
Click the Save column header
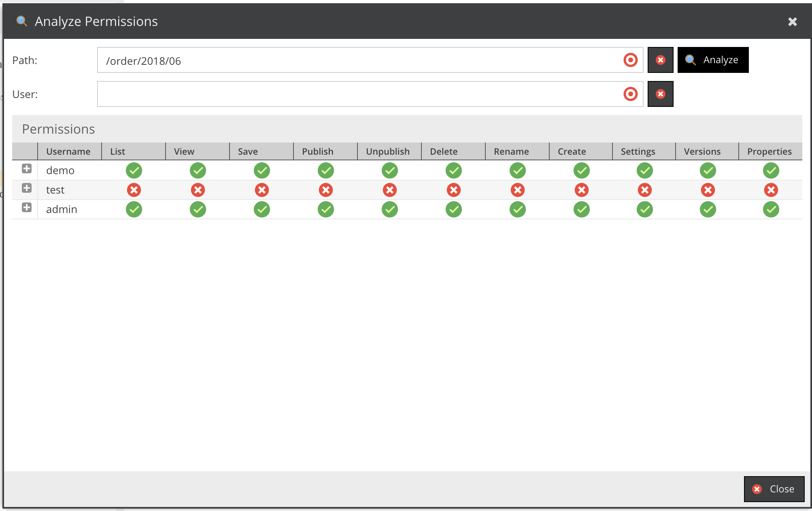pos(261,151)
